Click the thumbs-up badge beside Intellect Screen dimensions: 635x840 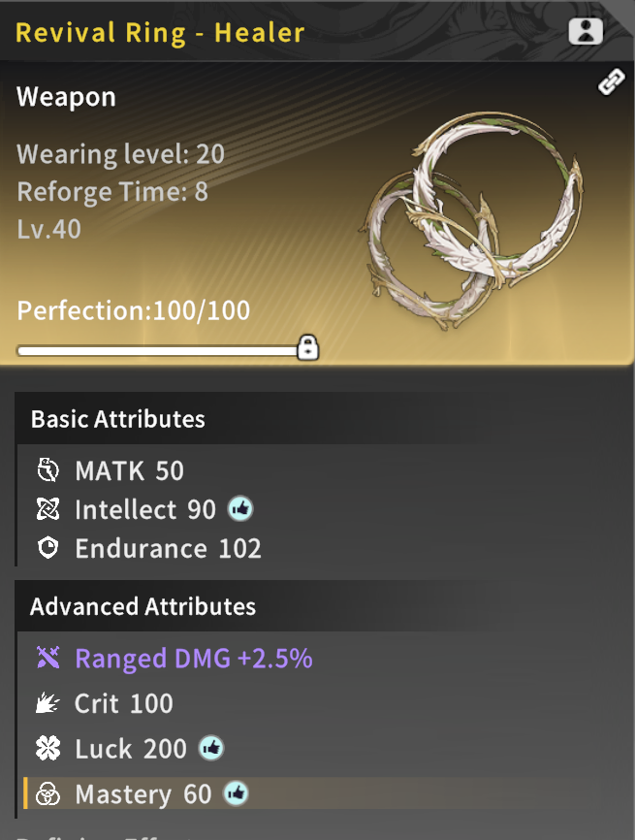tap(240, 509)
